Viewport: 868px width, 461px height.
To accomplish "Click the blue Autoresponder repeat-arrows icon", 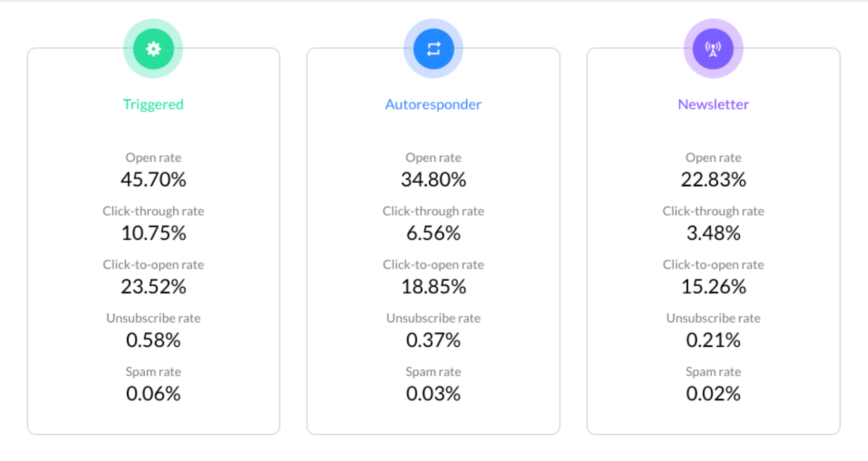I will tap(433, 49).
